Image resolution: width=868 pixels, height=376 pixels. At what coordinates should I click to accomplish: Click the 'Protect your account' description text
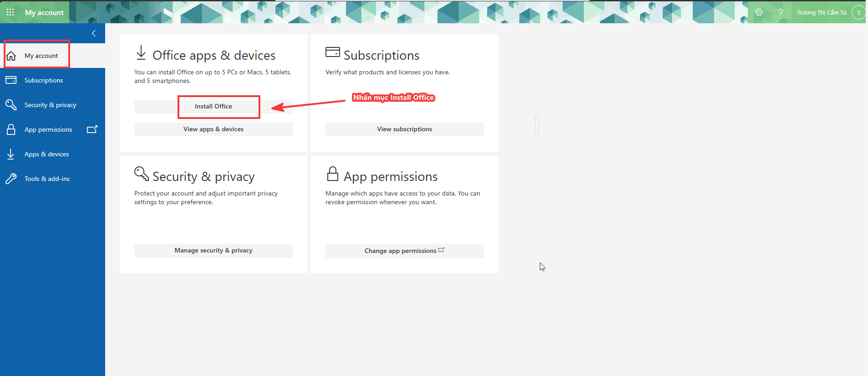pos(206,198)
